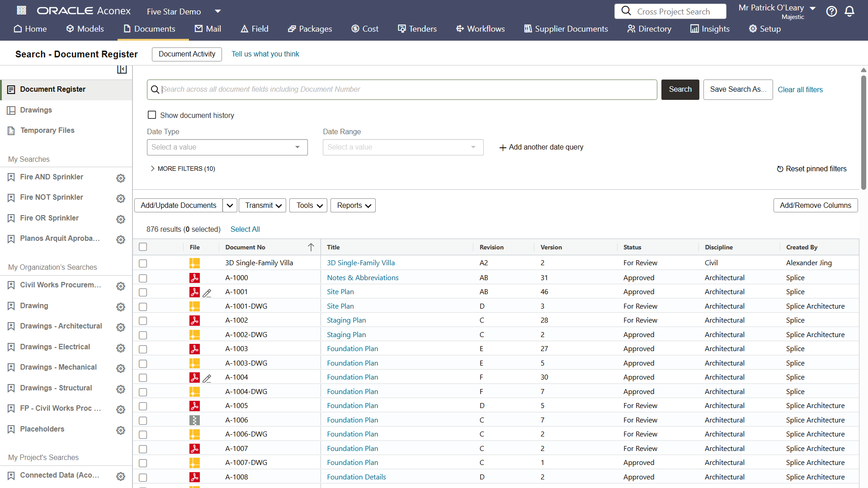
Task: Open the Packages navigation tab
Action: pos(310,29)
